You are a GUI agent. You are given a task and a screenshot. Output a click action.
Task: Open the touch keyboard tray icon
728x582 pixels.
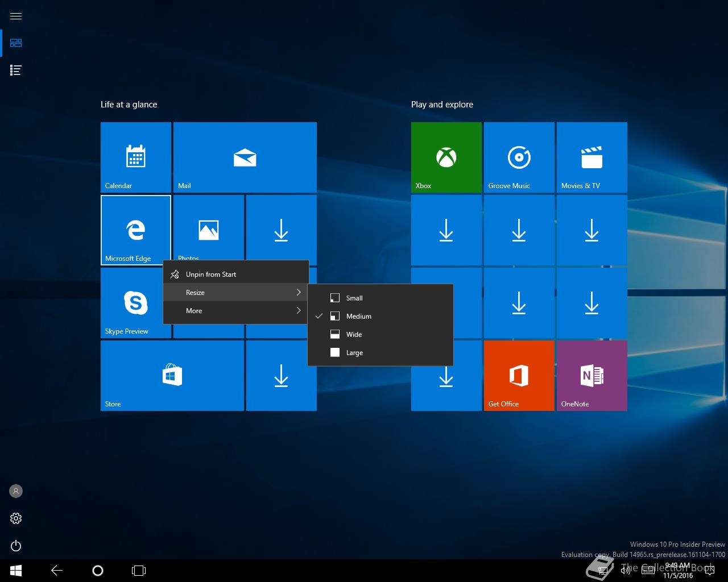point(648,571)
